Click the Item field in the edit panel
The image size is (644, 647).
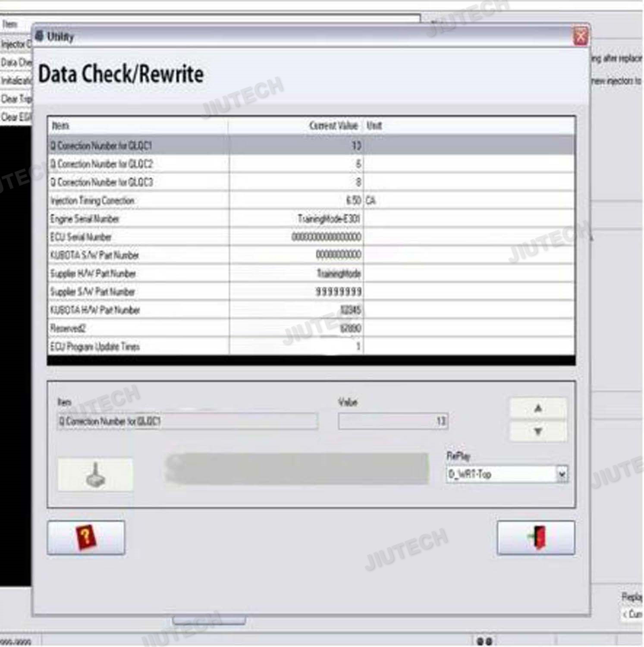point(188,421)
